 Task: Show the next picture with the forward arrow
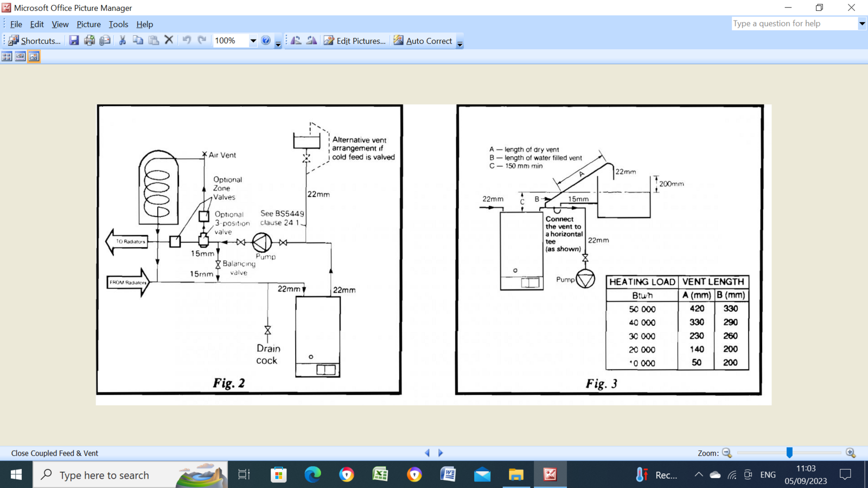click(441, 452)
